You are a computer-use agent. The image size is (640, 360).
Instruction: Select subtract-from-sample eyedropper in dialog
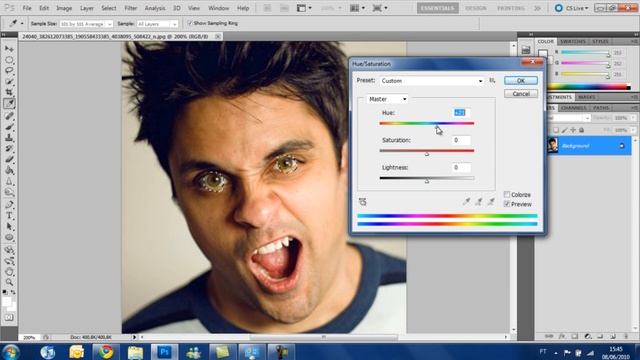491,201
